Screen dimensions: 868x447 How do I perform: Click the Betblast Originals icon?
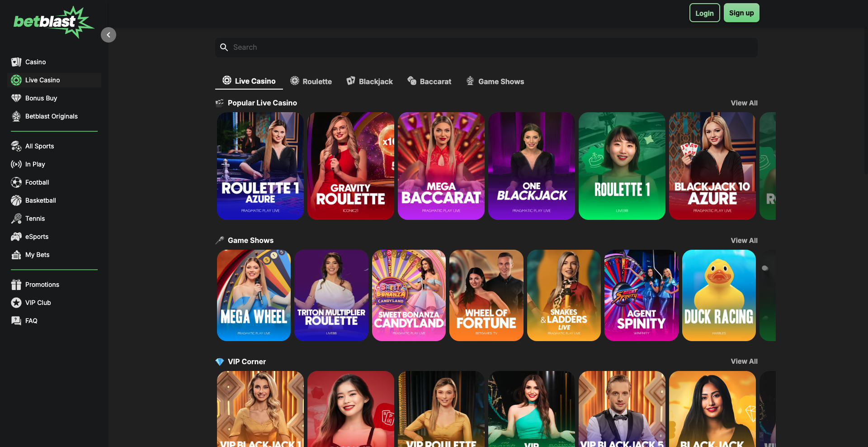click(x=16, y=116)
